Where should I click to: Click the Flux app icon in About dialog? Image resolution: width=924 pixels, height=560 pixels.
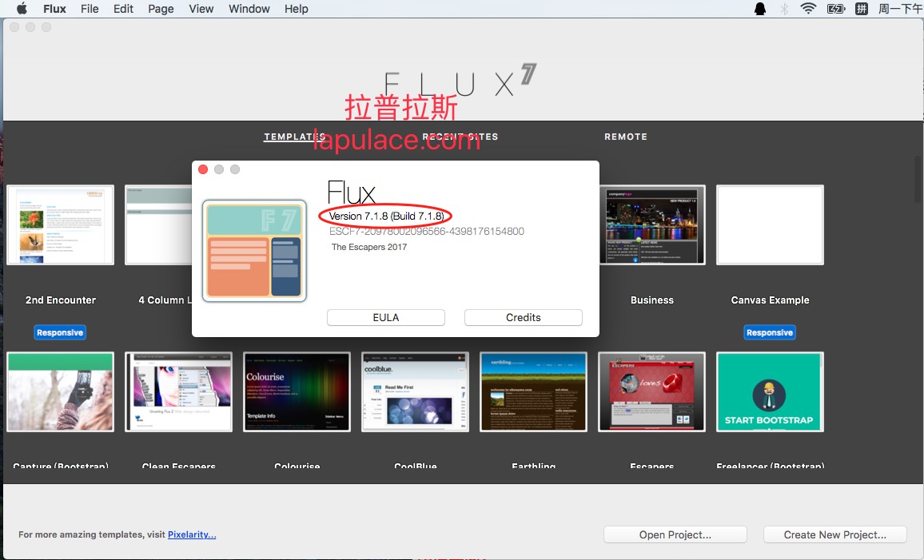pyautogui.click(x=254, y=251)
